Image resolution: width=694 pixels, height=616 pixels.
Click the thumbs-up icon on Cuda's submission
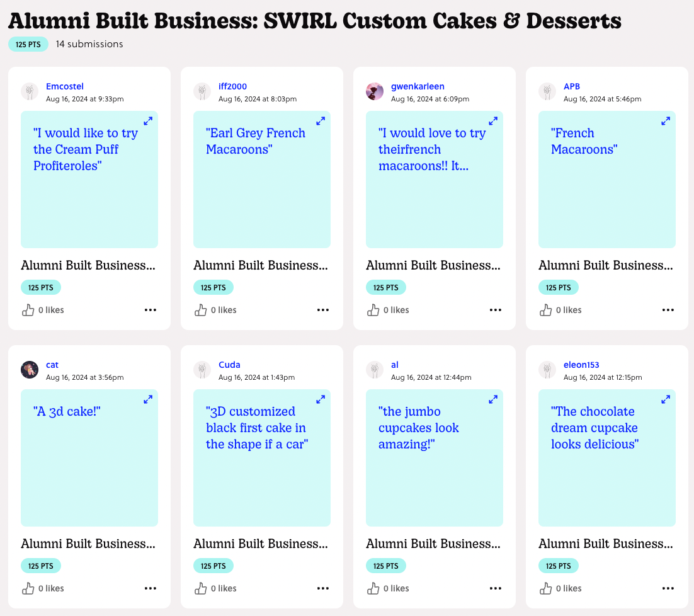click(201, 588)
